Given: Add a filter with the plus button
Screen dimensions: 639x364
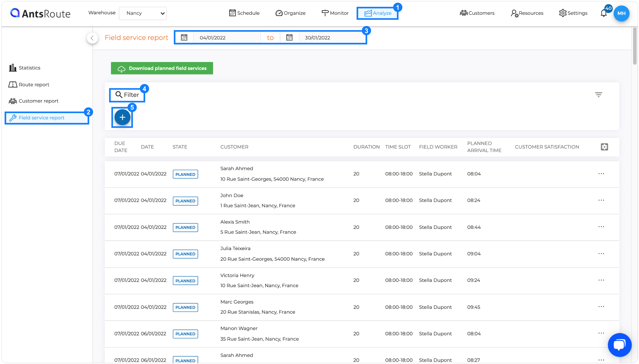Looking at the screenshot, I should coord(122,117).
